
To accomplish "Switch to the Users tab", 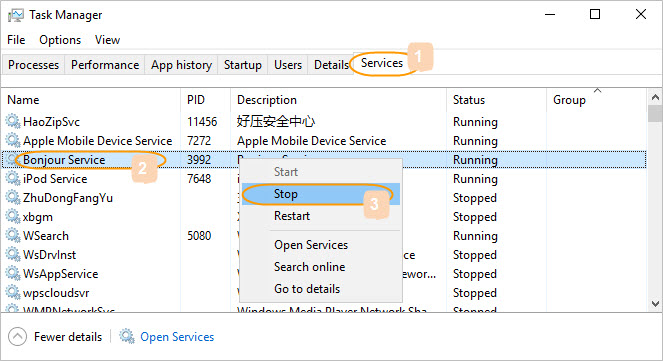I will coord(288,65).
